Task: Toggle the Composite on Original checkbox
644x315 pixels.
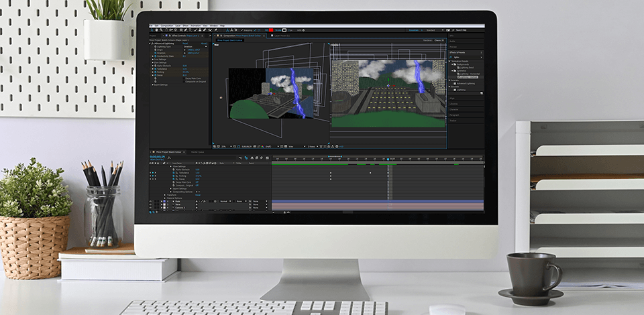Action: 183,81
